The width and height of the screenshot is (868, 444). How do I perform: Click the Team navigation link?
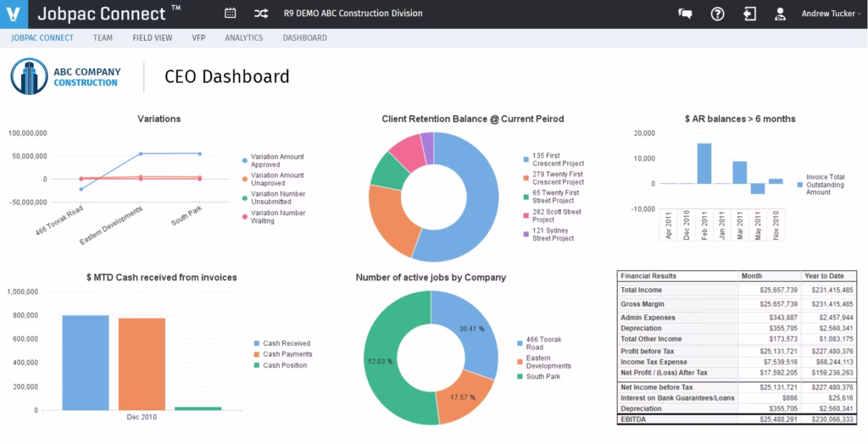[103, 38]
